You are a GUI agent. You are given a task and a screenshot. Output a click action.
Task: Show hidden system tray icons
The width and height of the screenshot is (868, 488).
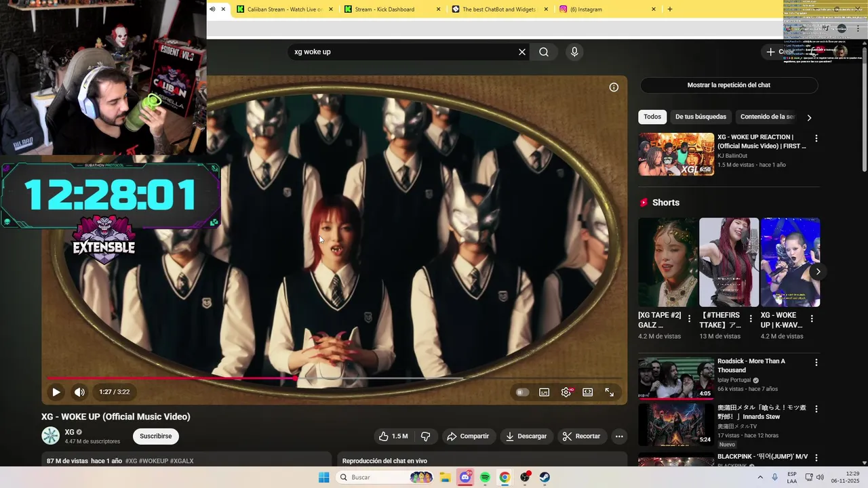[759, 477]
